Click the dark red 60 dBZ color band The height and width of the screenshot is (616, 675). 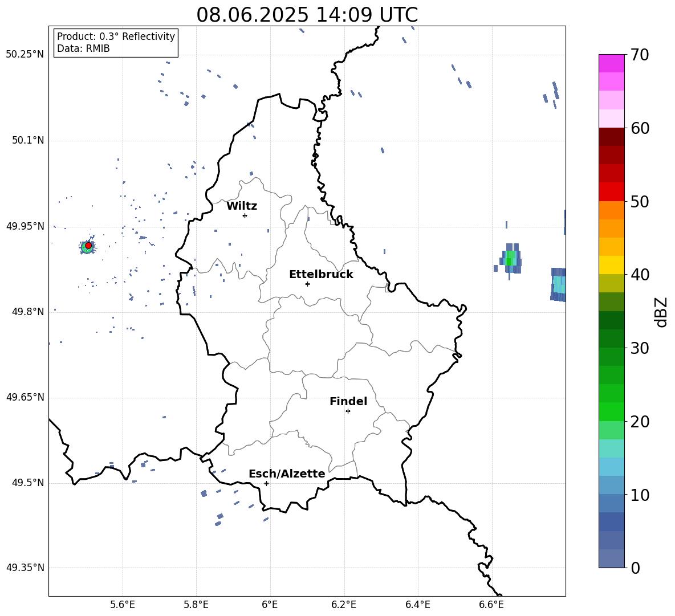pos(612,137)
